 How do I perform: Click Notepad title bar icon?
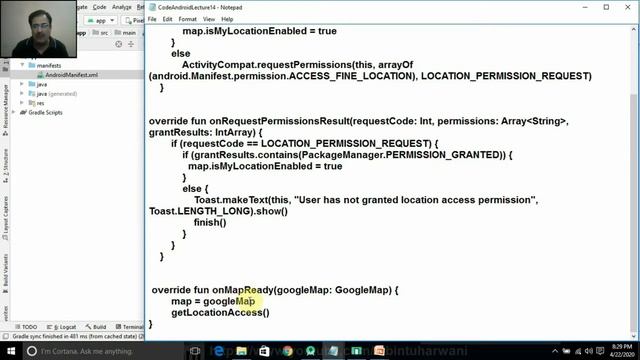coord(152,7)
